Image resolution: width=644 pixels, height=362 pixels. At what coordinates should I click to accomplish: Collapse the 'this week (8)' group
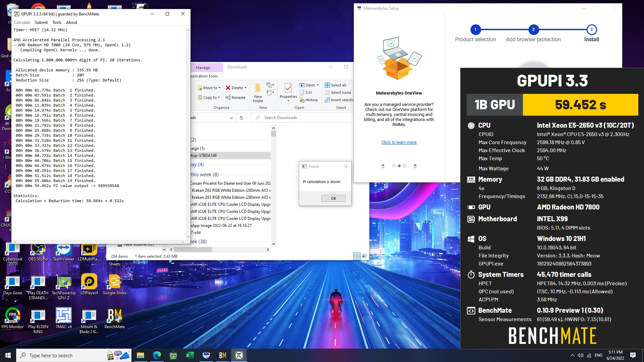205,175
